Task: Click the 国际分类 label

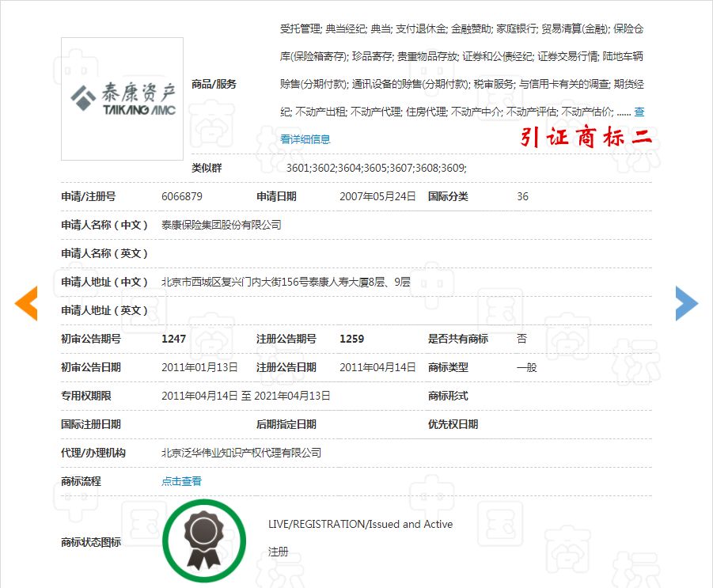Action: (448, 196)
